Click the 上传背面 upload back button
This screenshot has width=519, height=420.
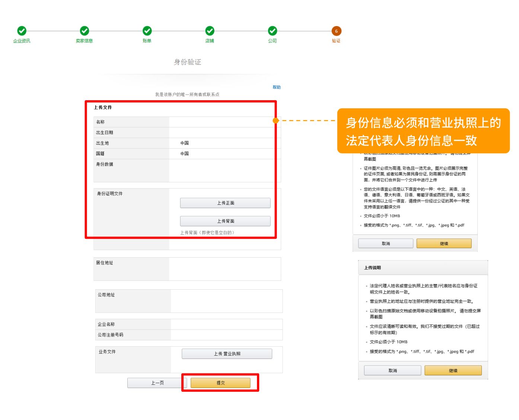(x=225, y=220)
